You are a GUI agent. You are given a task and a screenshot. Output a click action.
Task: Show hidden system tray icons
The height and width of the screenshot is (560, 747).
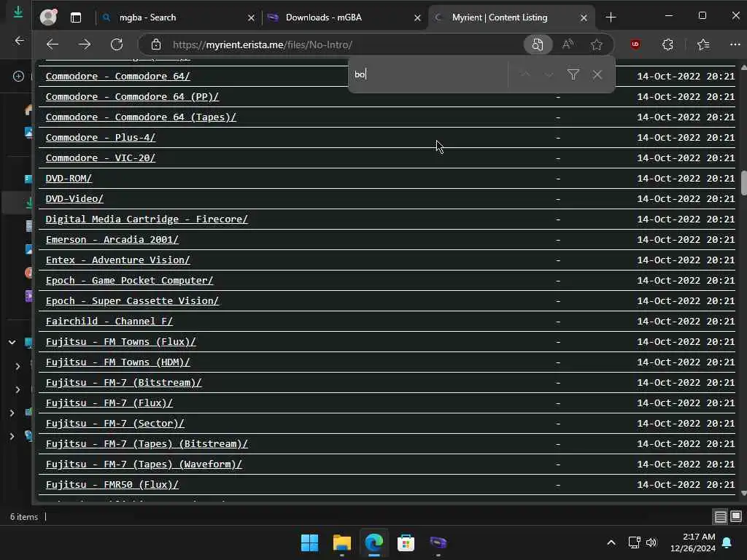tap(611, 542)
